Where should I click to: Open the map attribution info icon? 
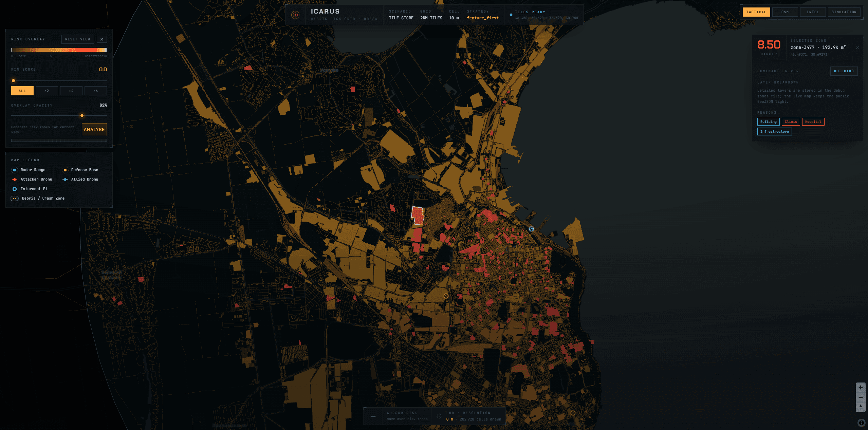click(x=861, y=423)
